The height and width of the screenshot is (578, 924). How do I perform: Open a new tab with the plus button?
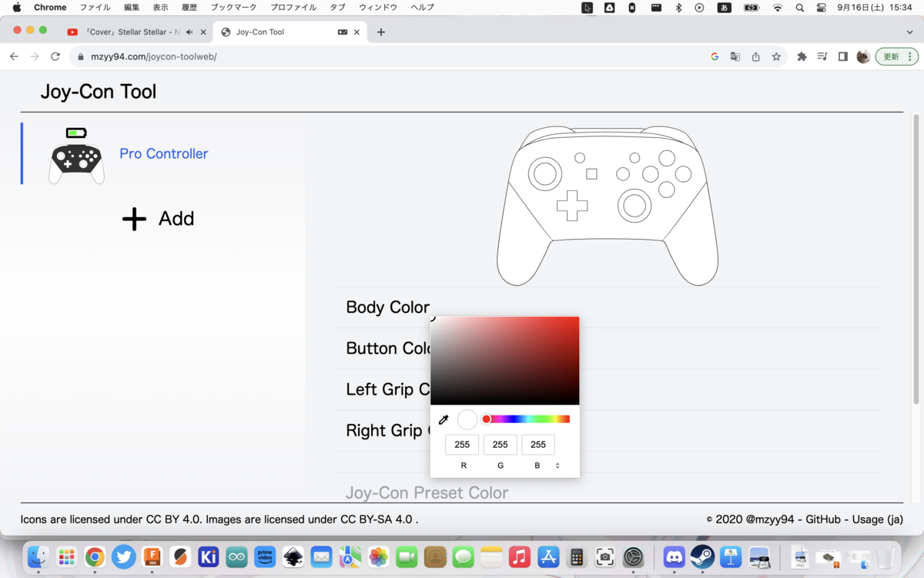point(381,32)
